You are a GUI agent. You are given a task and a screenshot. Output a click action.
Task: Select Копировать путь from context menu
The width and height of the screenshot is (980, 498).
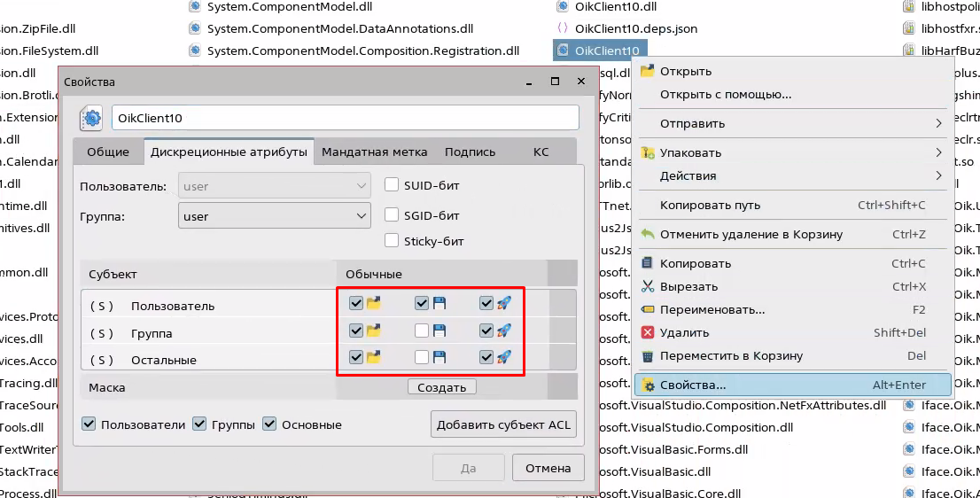[710, 206]
